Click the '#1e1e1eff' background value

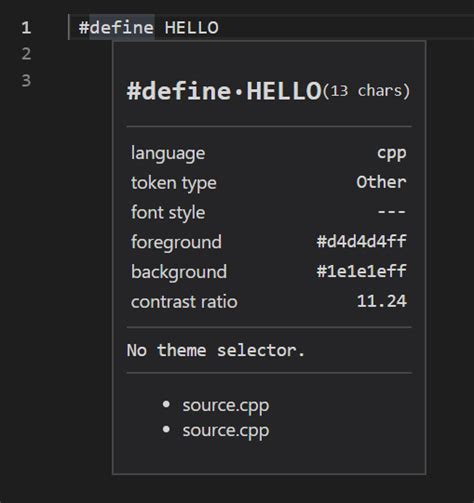362,271
